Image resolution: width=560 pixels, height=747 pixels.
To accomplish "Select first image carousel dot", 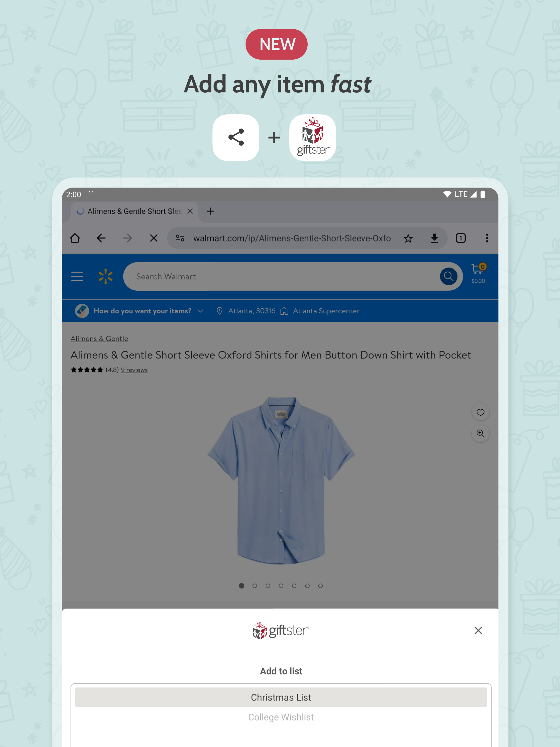I will pos(241,586).
